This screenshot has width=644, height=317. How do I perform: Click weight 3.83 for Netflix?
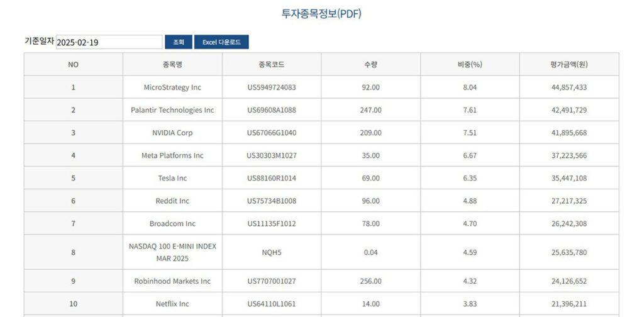click(470, 304)
